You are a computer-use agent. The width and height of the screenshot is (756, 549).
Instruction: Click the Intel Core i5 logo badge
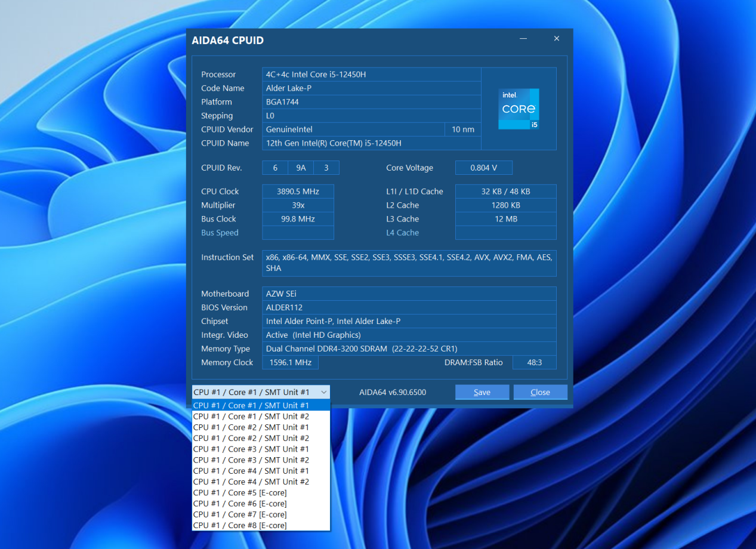[519, 109]
